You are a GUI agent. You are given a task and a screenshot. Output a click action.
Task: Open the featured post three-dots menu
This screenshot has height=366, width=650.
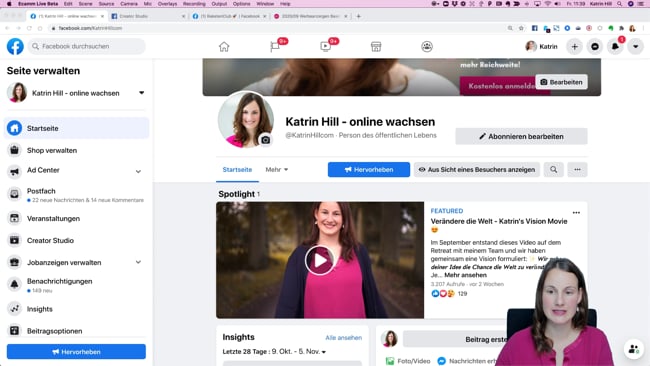pos(576,213)
